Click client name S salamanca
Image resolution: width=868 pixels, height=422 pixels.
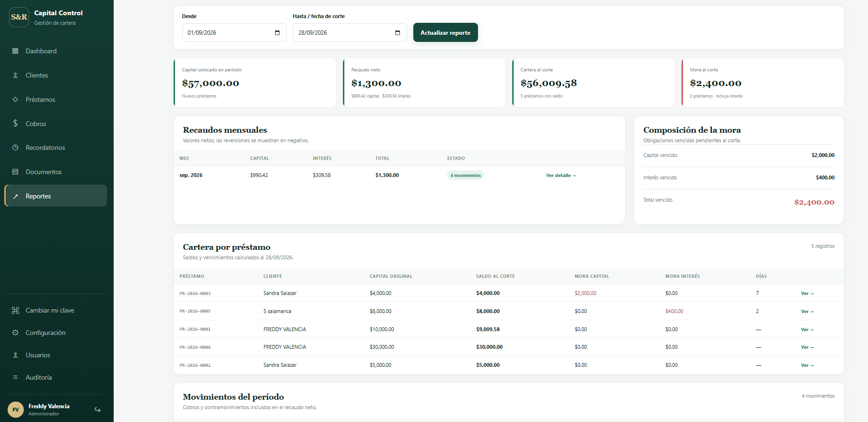[x=277, y=311]
